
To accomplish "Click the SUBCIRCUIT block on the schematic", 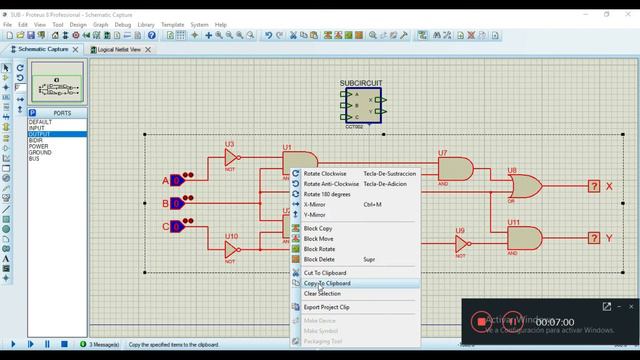I will 363,106.
